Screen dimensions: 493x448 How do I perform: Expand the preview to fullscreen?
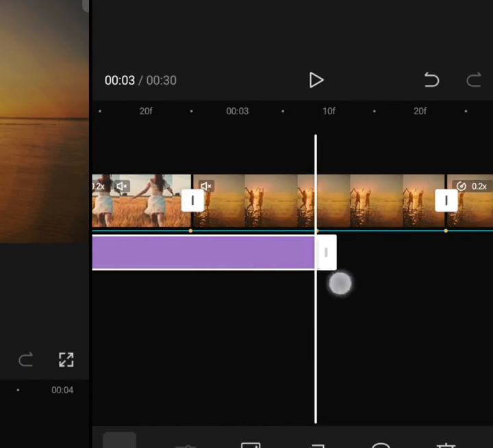point(66,360)
